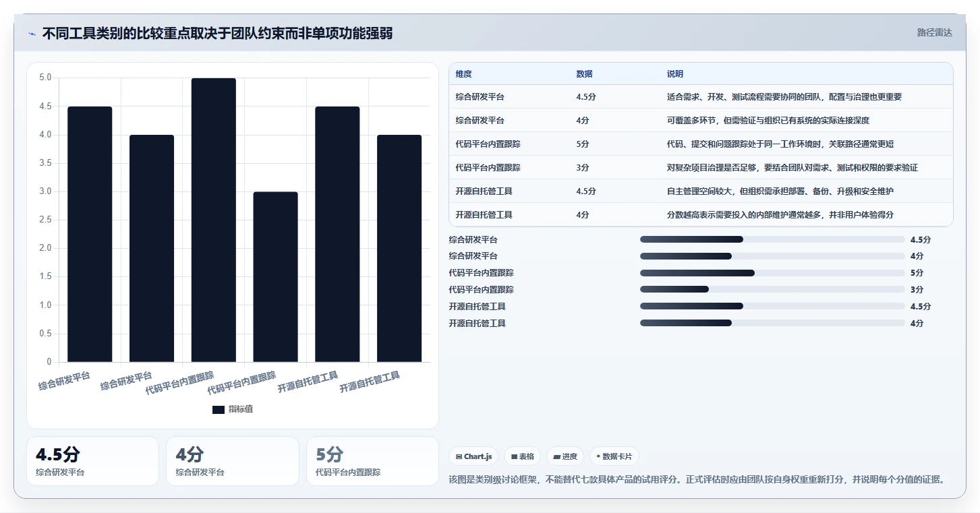The image size is (980, 513).
Task: Click the table's 5分 data cell
Action: [x=583, y=144]
